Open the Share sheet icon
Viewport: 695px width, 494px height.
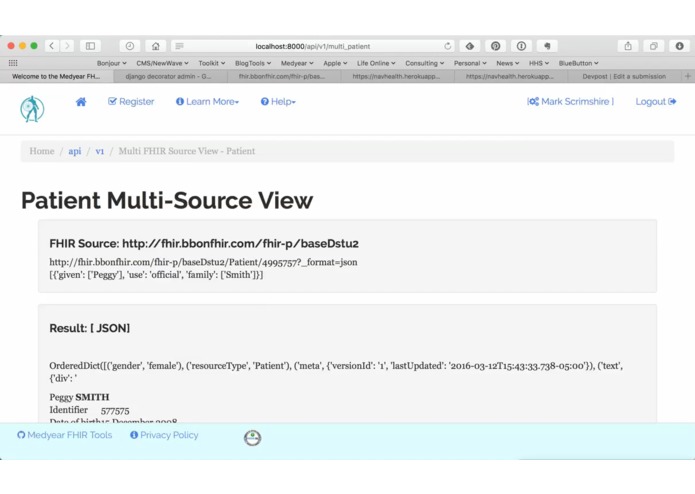click(x=628, y=46)
